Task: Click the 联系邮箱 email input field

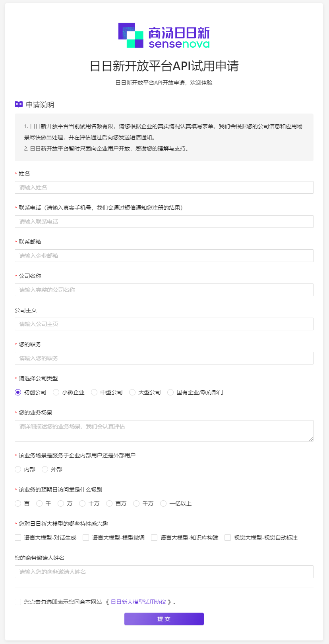Action: click(x=164, y=256)
